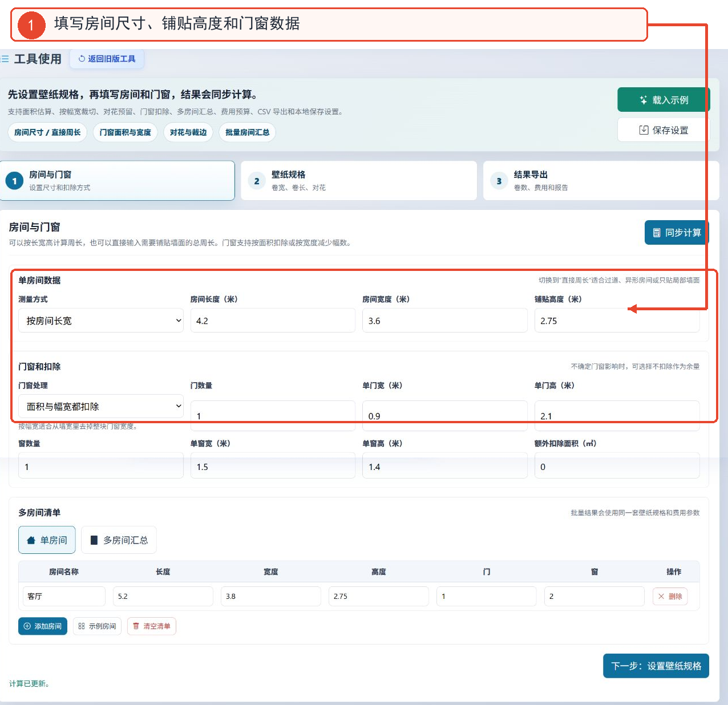Click the sparkle icon on 载入示例
Viewport: 728px width, 705px height.
point(643,100)
